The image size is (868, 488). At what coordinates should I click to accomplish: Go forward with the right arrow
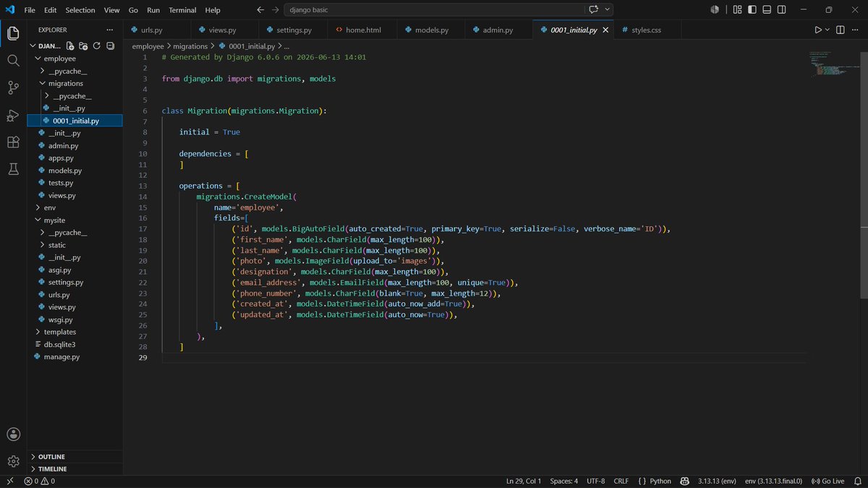275,10
